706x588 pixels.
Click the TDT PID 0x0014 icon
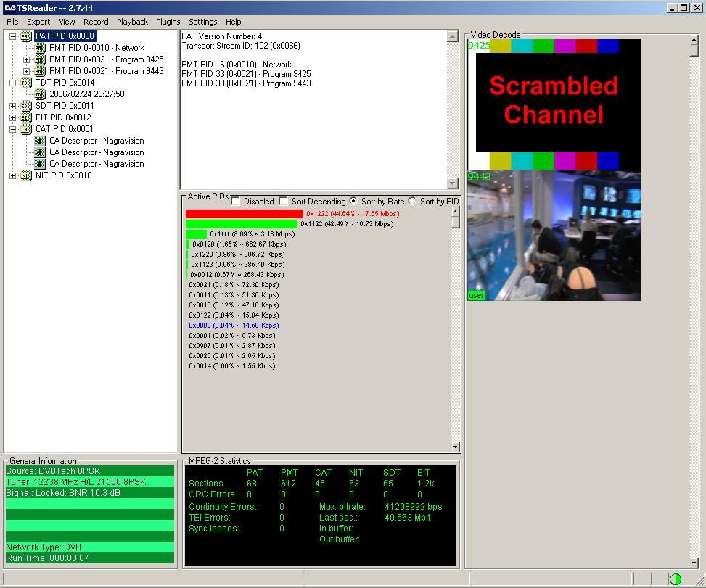pyautogui.click(x=26, y=83)
